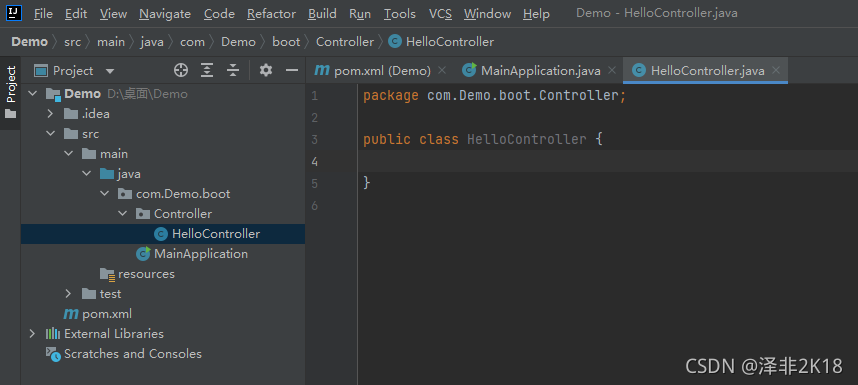Collapse the main folder
This screenshot has height=385, width=858.
[68, 154]
